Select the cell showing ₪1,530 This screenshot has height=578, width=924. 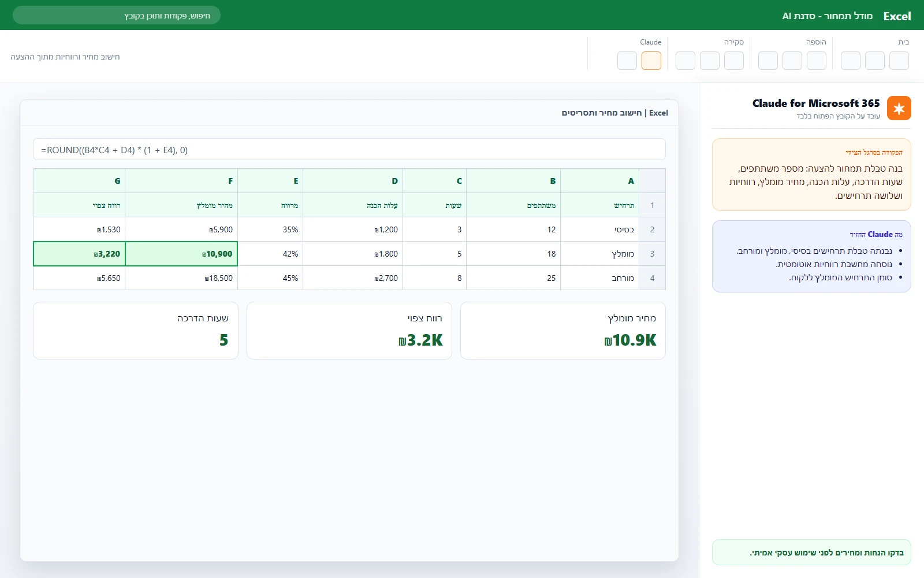click(80, 229)
